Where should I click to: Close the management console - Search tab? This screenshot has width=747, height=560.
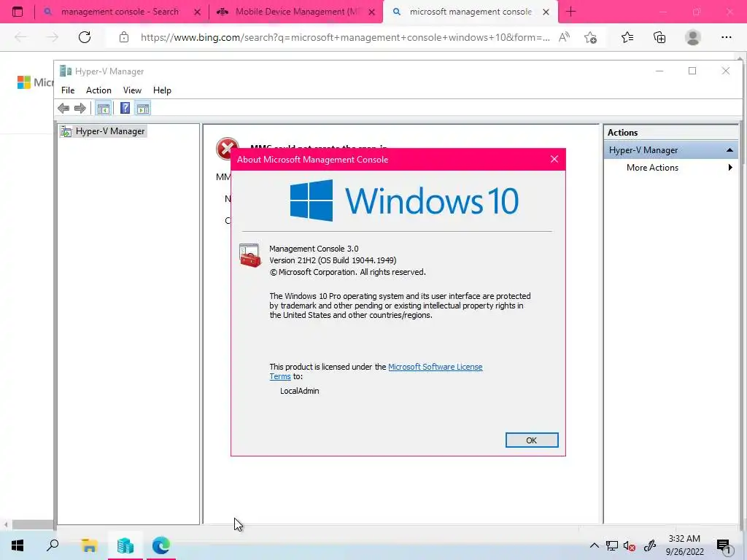[197, 12]
